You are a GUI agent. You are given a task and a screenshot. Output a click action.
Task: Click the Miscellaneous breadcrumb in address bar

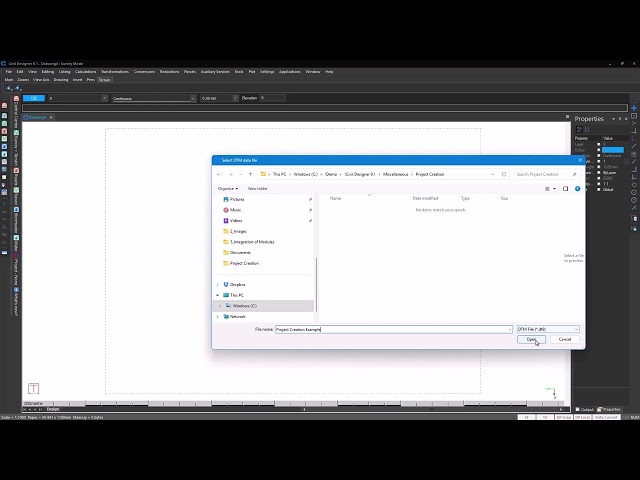click(x=395, y=174)
